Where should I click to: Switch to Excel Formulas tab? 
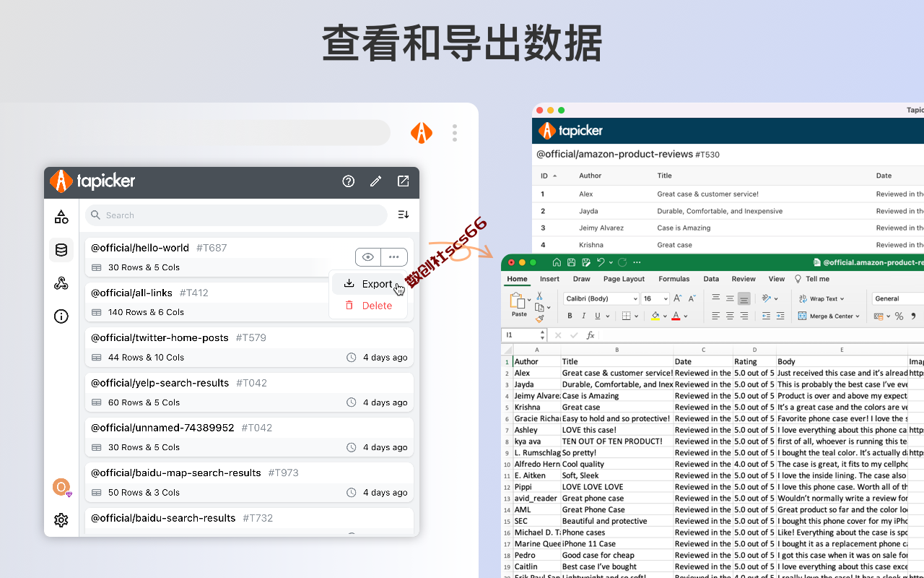point(674,279)
